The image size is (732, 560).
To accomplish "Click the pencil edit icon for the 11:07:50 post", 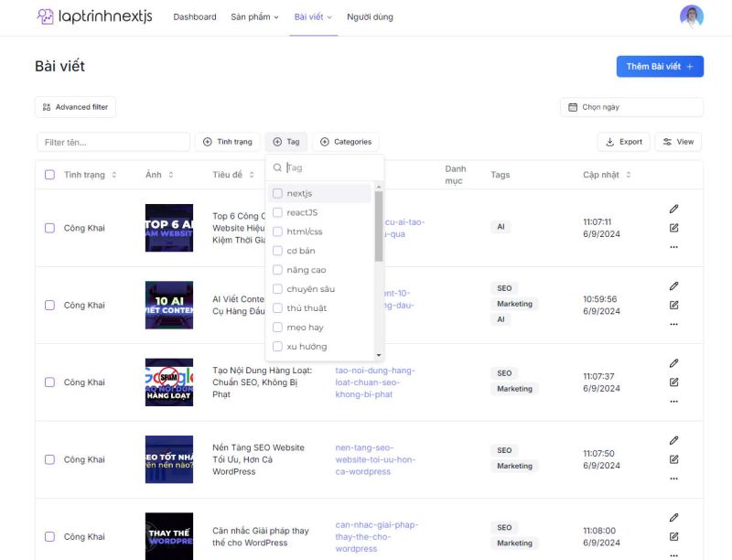I will pyautogui.click(x=674, y=440).
